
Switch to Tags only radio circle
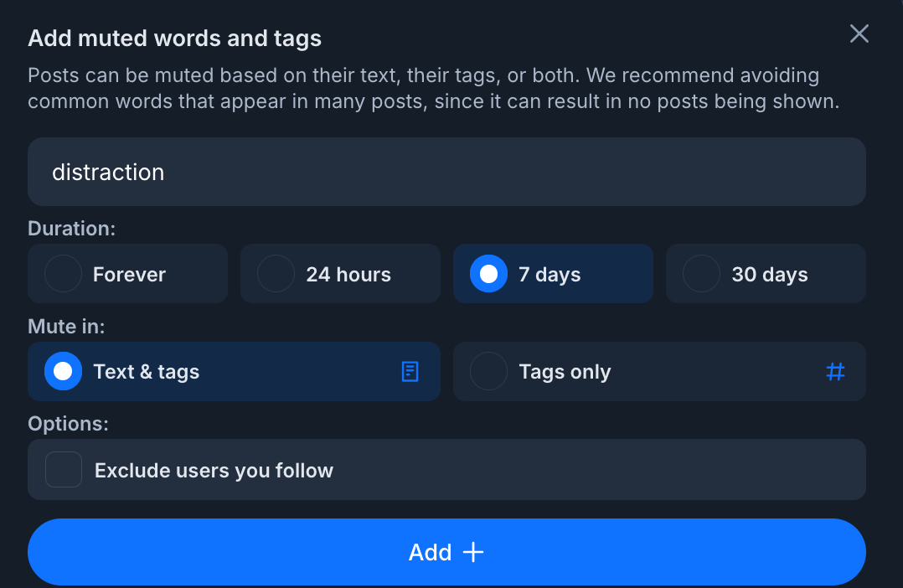point(488,372)
